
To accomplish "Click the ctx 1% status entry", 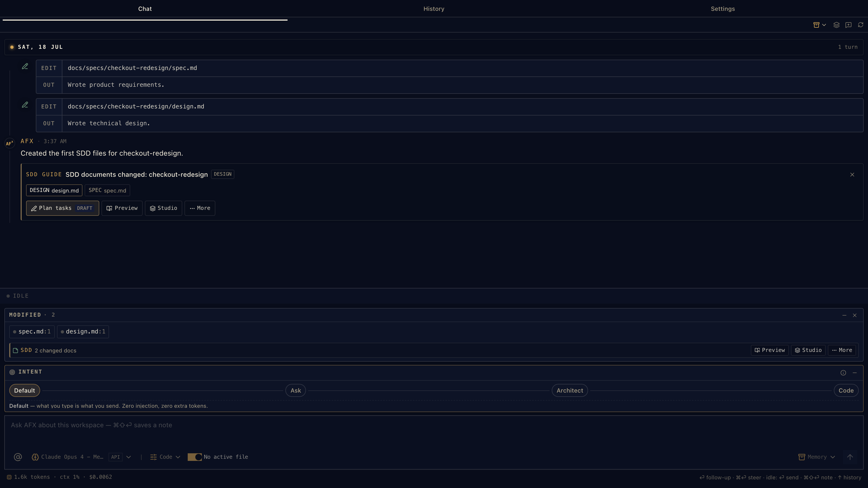I will 70,477.
